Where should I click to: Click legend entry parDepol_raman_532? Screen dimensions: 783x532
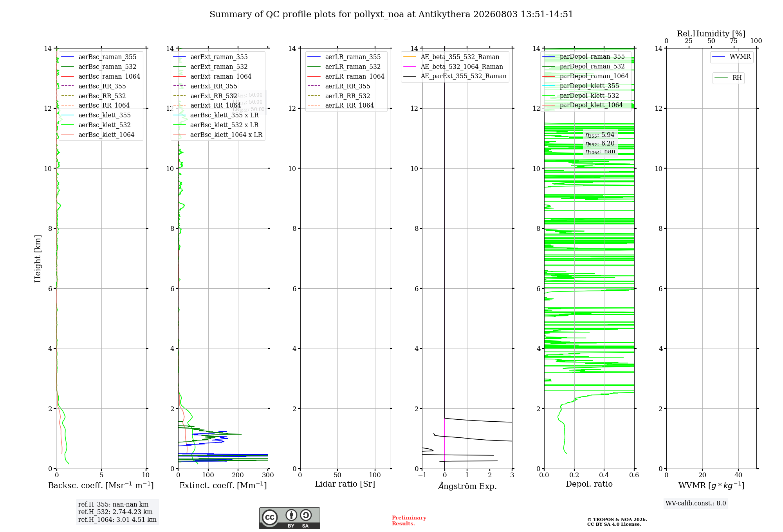[x=584, y=66]
